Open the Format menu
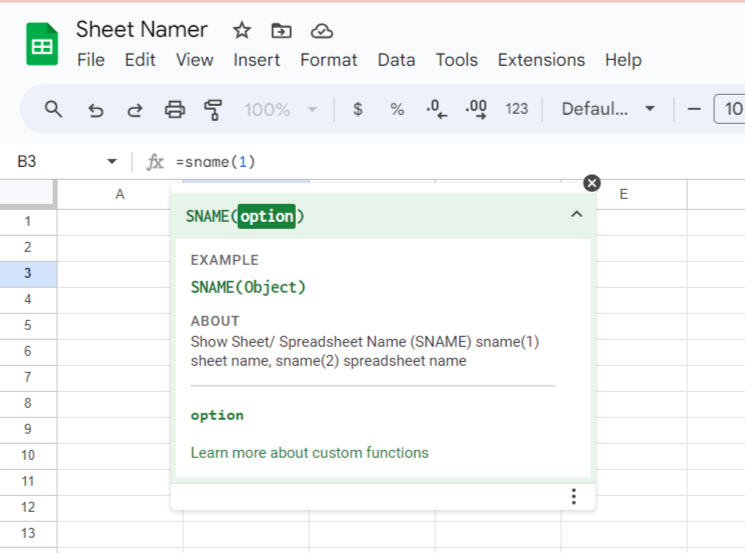Image resolution: width=745 pixels, height=553 pixels. pos(328,60)
